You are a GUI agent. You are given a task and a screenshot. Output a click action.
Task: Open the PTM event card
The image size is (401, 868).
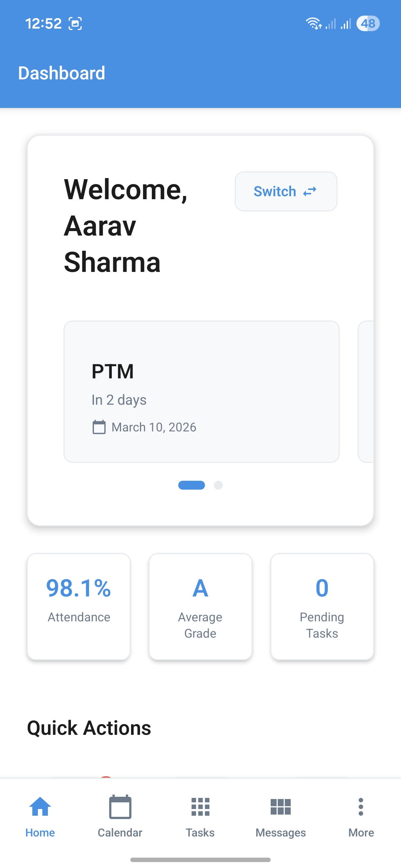(x=202, y=391)
